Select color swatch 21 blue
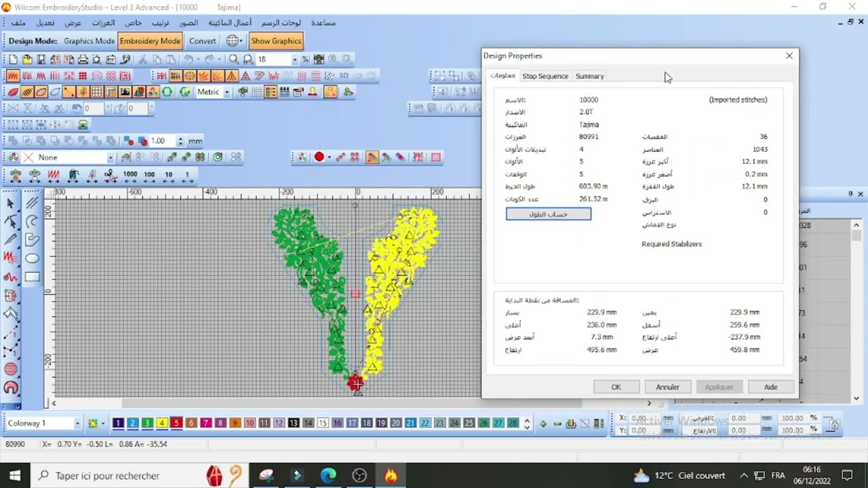Viewport: 868px width, 488px height. [410, 423]
